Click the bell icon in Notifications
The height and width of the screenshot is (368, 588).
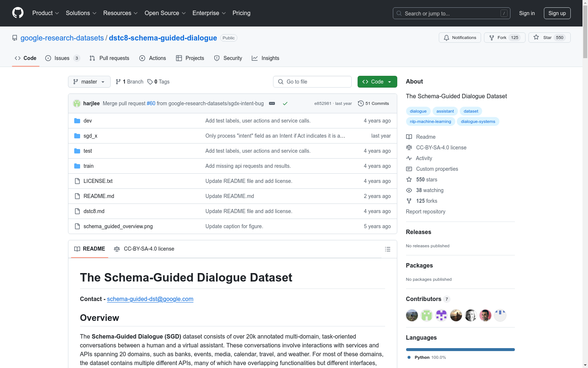pyautogui.click(x=447, y=38)
